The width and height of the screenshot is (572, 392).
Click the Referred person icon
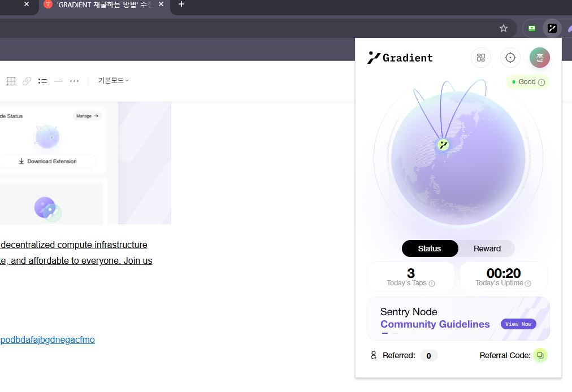coord(373,355)
